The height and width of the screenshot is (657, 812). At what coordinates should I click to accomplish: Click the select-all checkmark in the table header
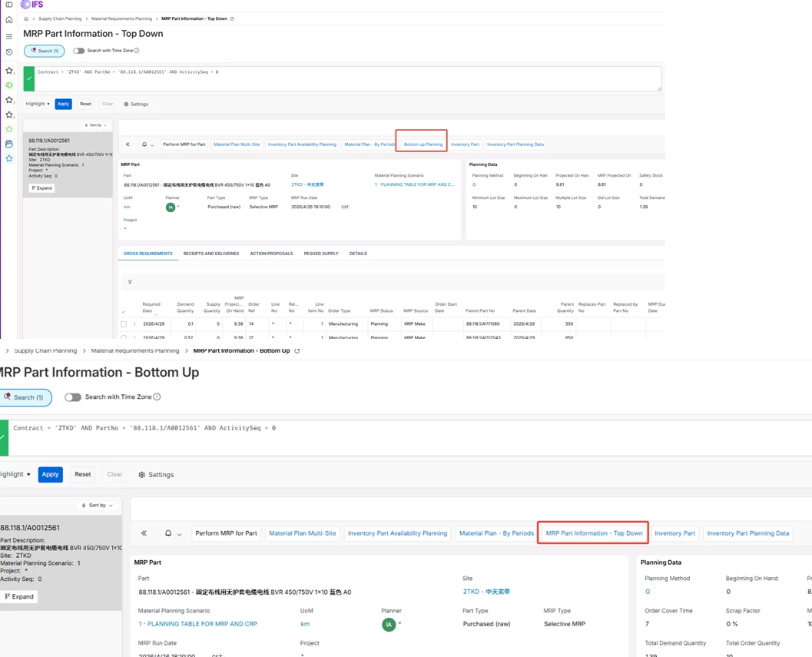[x=123, y=311]
